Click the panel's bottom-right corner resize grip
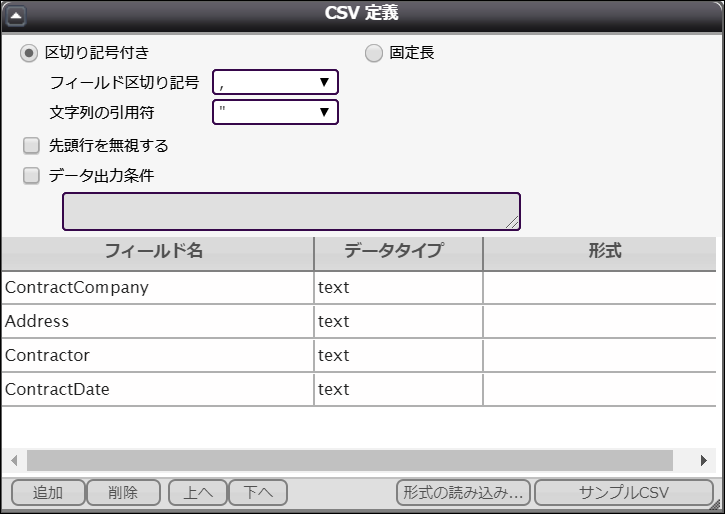 [718, 507]
